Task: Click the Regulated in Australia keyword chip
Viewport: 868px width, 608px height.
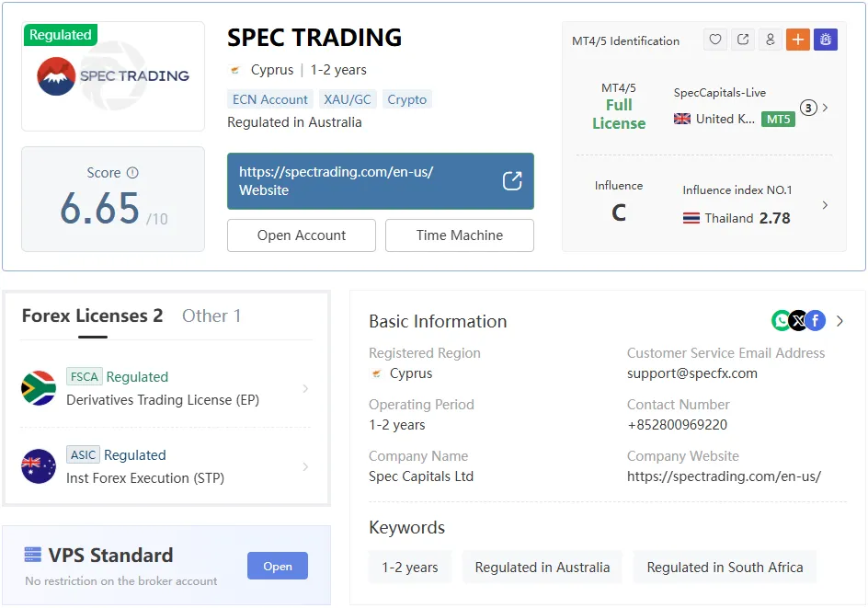Action: pos(542,567)
